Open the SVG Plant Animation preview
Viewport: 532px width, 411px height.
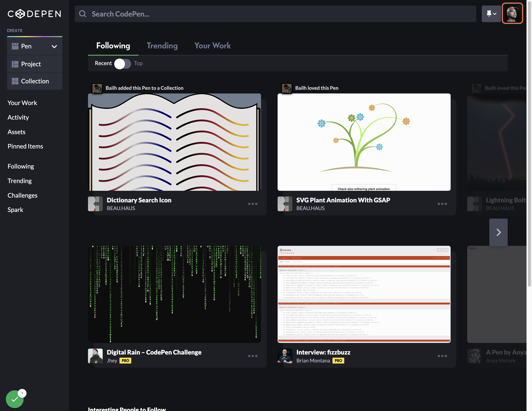point(364,142)
